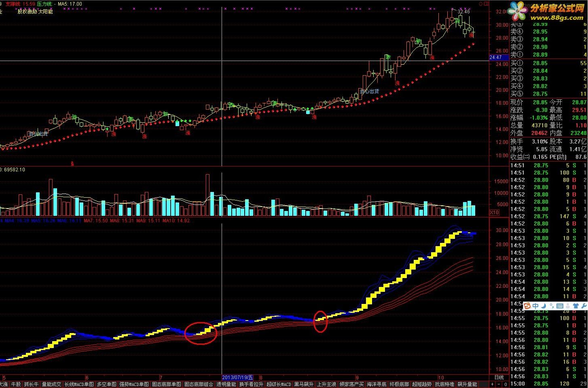
Task: Switch to the 黑马飙升 tab
Action: (304, 384)
